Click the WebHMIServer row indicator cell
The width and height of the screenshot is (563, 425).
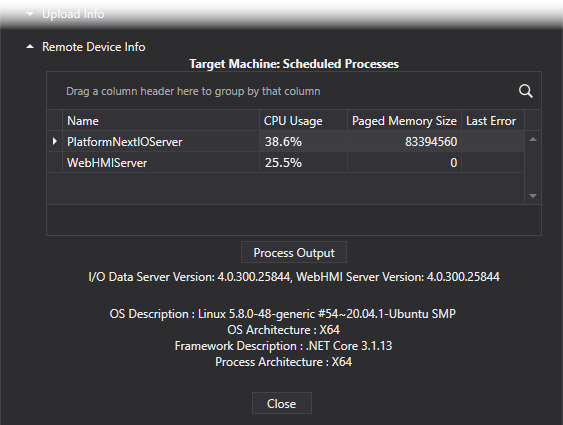[x=55, y=163]
